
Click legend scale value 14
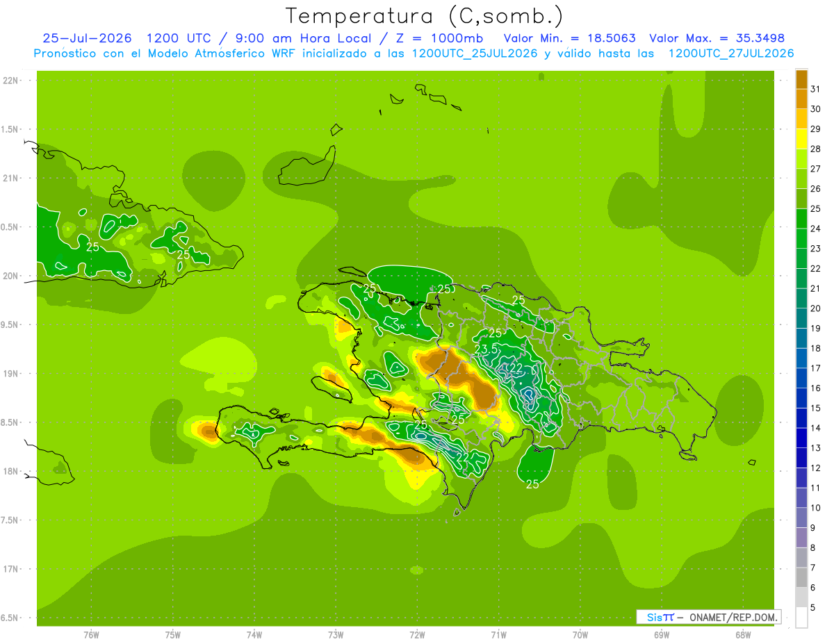(x=816, y=428)
